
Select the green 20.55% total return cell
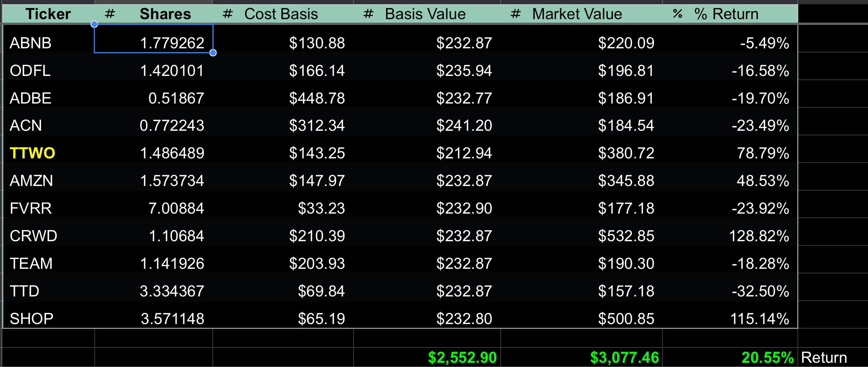[x=767, y=357]
